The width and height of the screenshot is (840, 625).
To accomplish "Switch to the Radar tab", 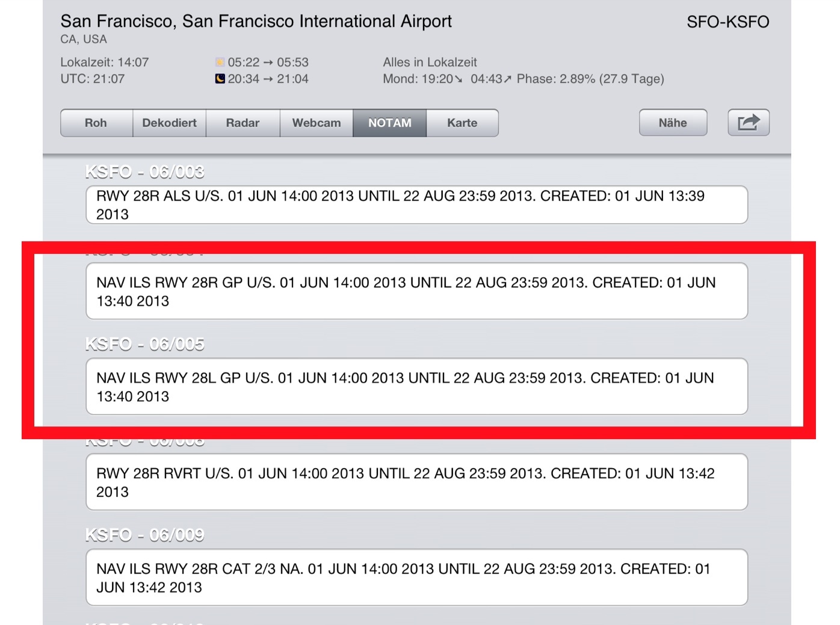I will pos(242,123).
